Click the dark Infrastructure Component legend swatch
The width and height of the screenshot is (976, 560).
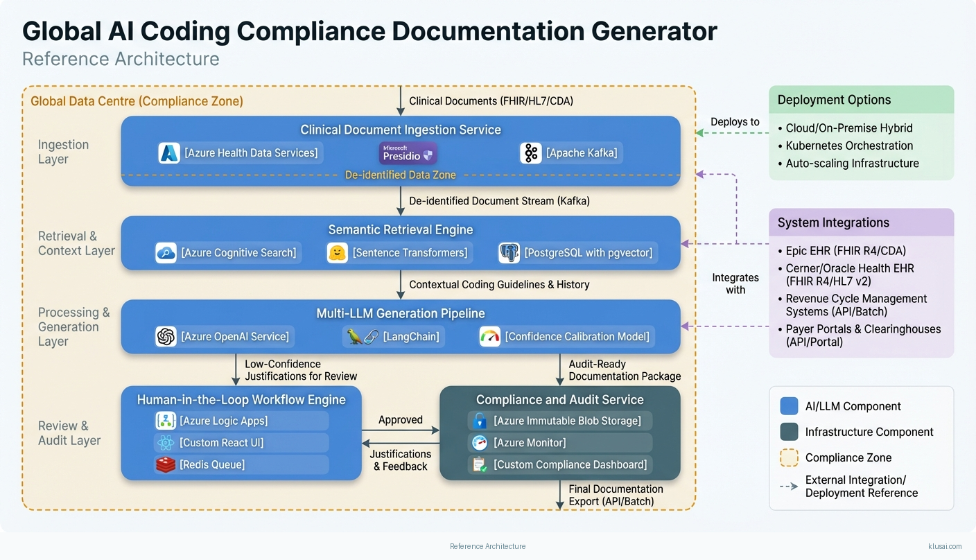coord(789,432)
